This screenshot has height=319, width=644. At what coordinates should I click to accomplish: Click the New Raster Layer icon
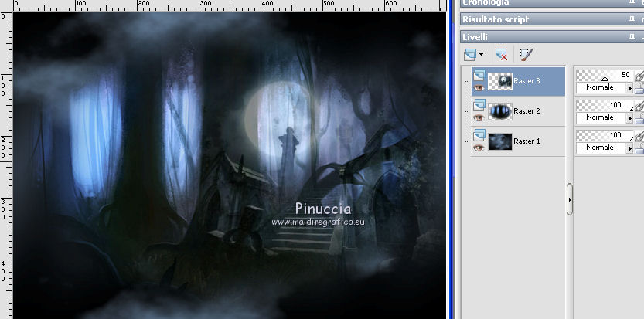(x=470, y=54)
